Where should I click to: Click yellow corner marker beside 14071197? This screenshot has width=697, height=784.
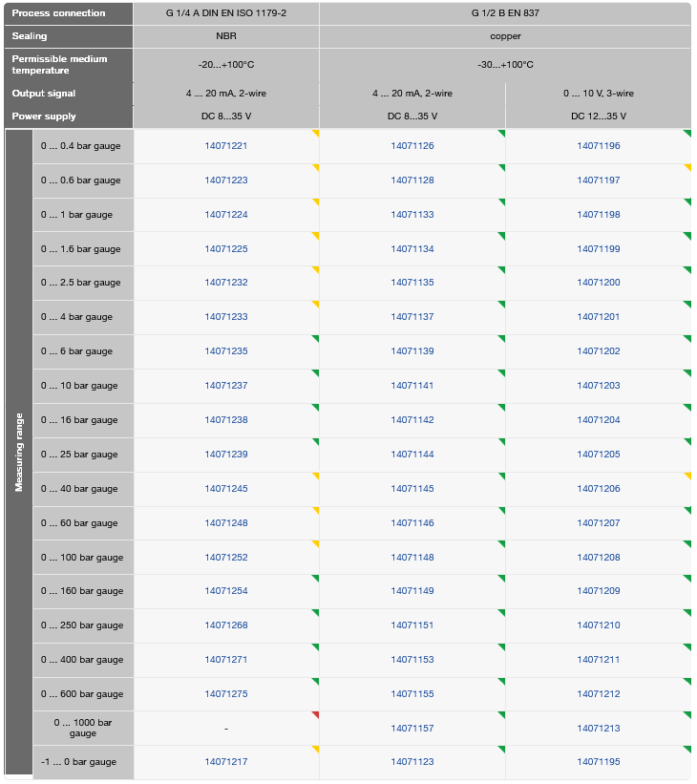coord(688,167)
